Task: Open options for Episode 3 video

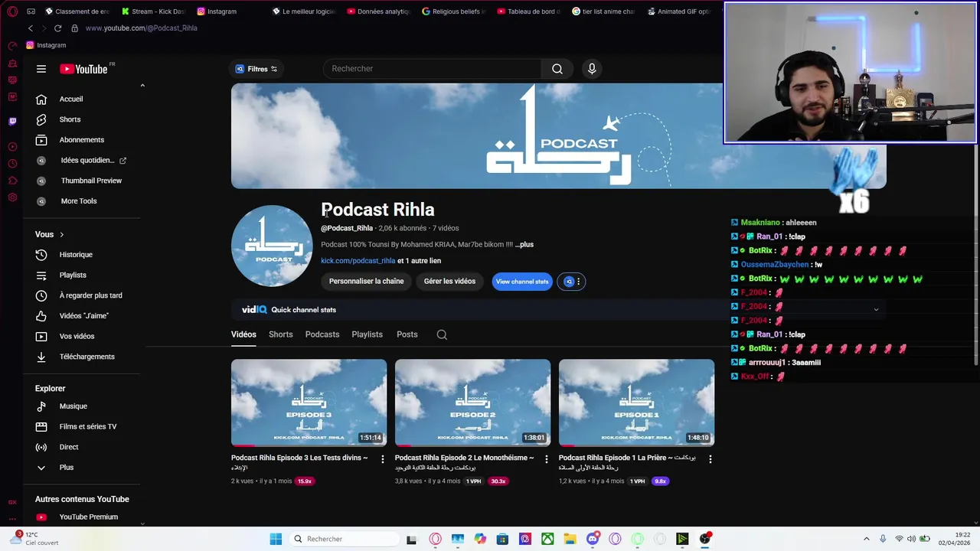Action: pyautogui.click(x=383, y=459)
